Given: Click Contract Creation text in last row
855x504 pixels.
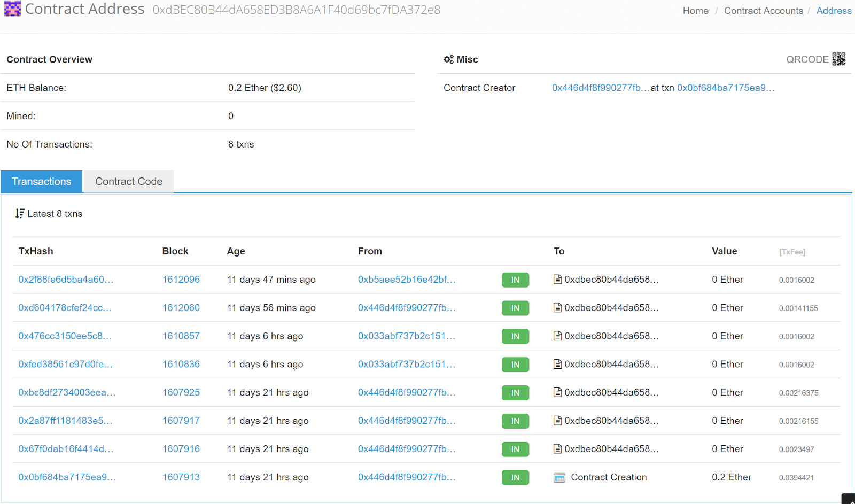Looking at the screenshot, I should (609, 477).
